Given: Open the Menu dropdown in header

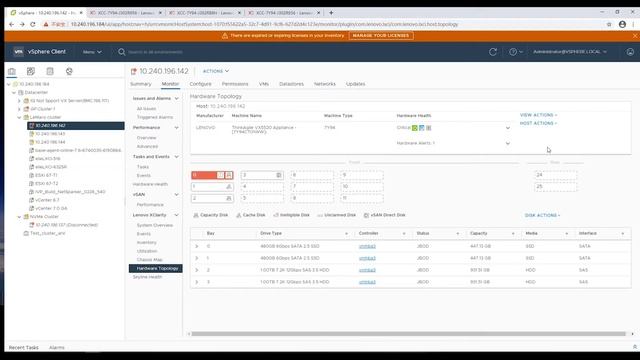Looking at the screenshot, I should [92, 52].
